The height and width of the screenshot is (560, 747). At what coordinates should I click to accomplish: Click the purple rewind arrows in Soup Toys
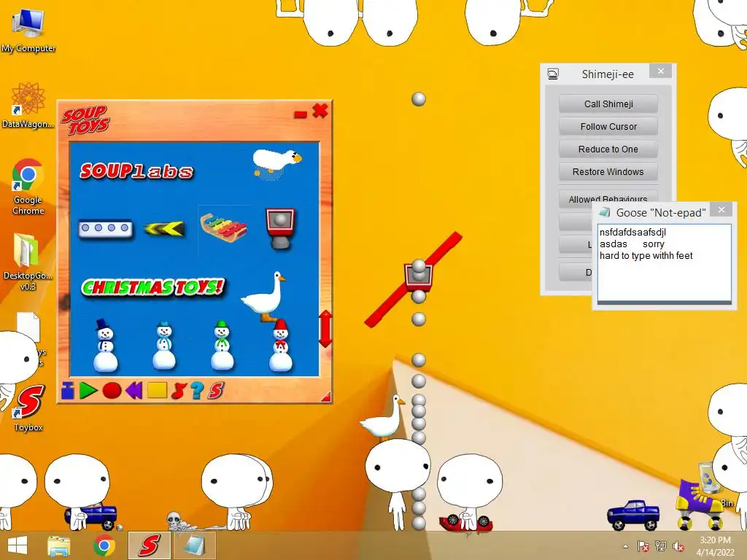134,391
